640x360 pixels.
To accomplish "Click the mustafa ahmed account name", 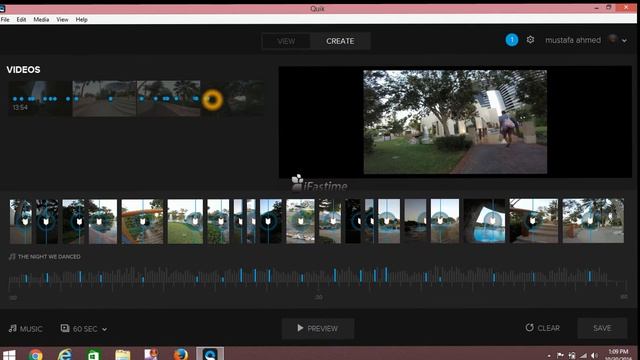I will click(x=573, y=40).
